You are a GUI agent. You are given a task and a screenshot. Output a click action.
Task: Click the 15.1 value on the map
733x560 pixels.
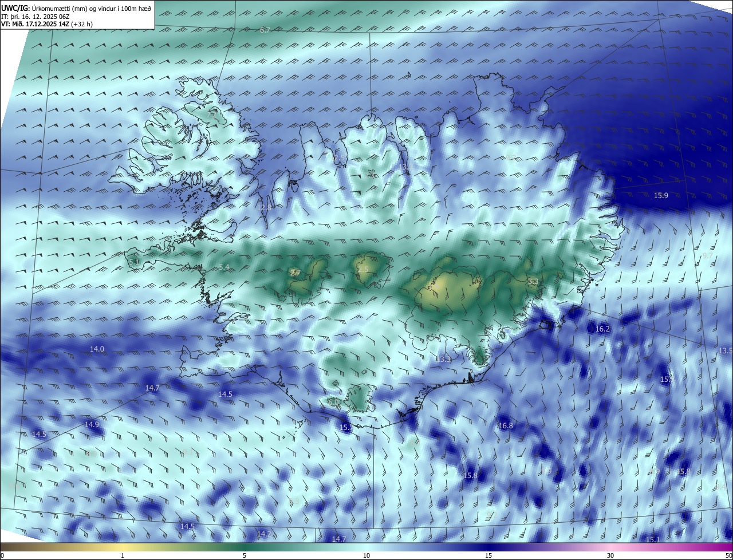pyautogui.click(x=653, y=540)
